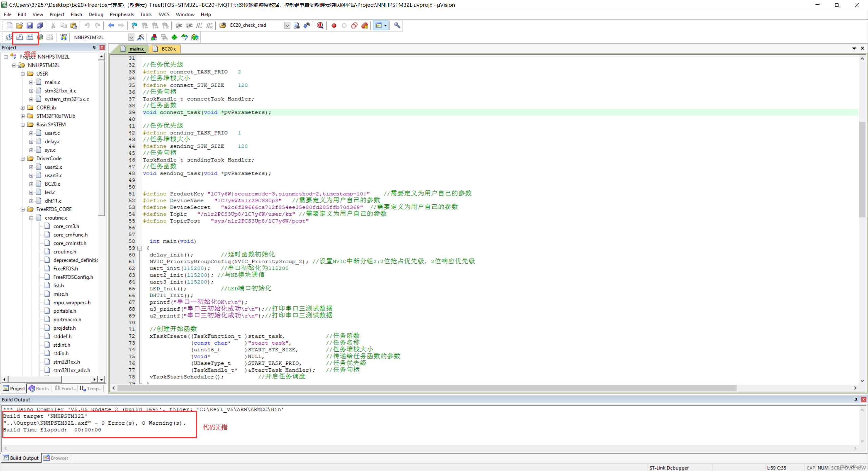Image resolution: width=868 pixels, height=471 pixels.
Task: Switch to the Books panel tab
Action: tap(39, 389)
